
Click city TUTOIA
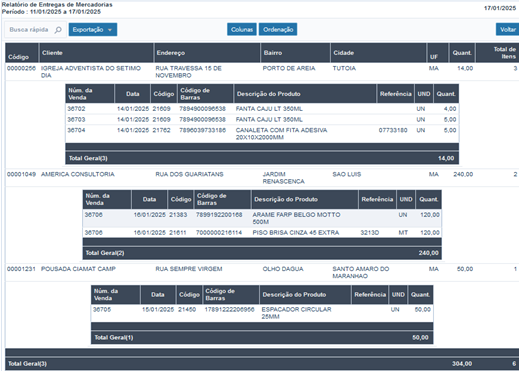[x=344, y=68]
